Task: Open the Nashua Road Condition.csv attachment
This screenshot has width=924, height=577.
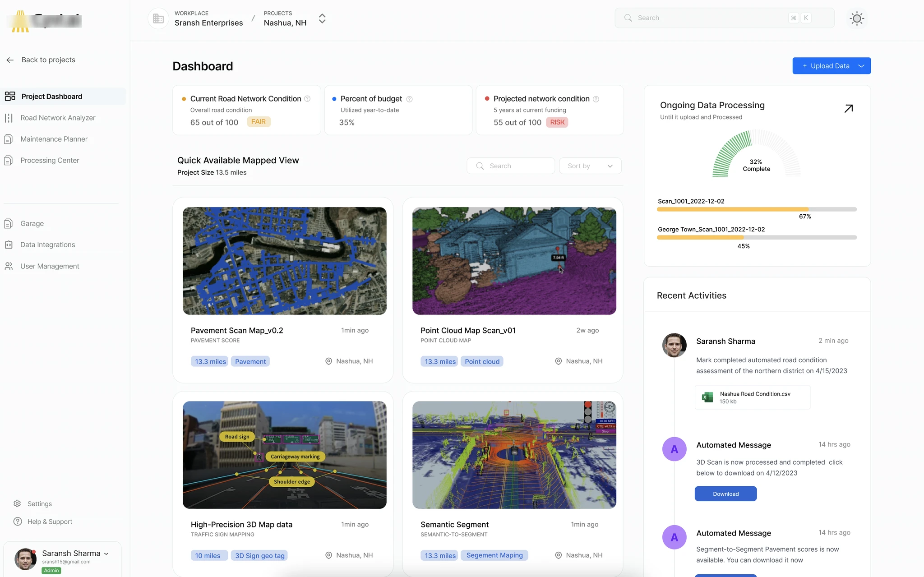Action: click(x=752, y=397)
